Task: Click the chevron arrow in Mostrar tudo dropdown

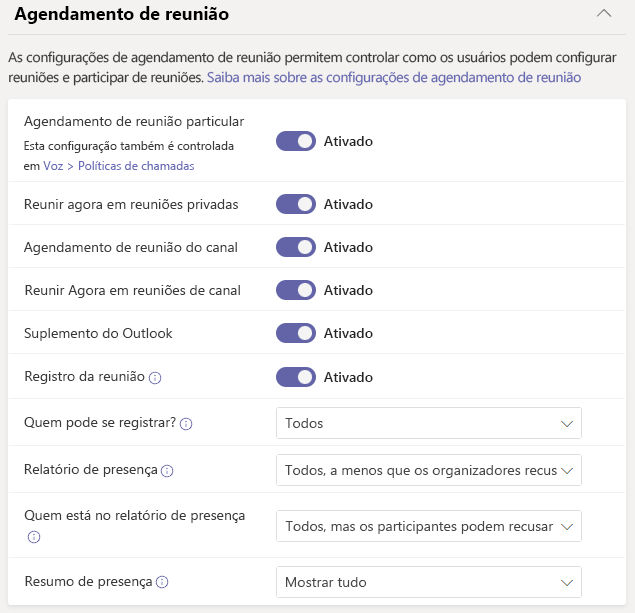Action: (567, 582)
